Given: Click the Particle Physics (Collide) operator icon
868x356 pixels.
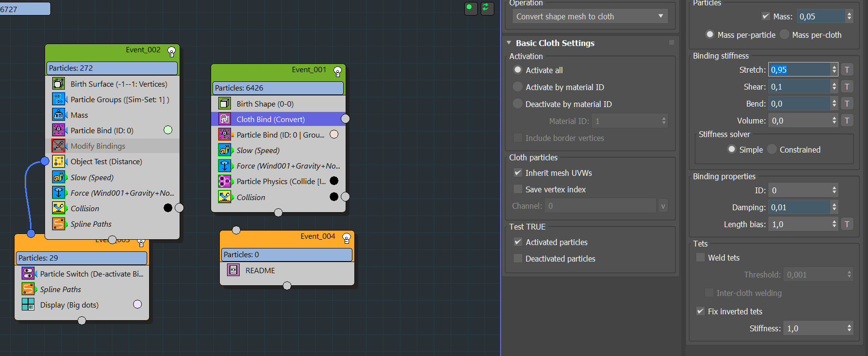Looking at the screenshot, I should tap(225, 181).
